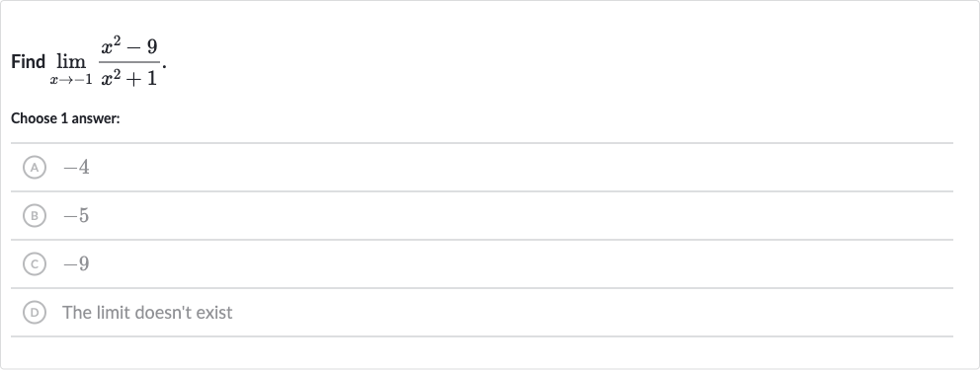Pick "The limit doesn't exist" option text
The height and width of the screenshot is (370, 980).
point(147,312)
